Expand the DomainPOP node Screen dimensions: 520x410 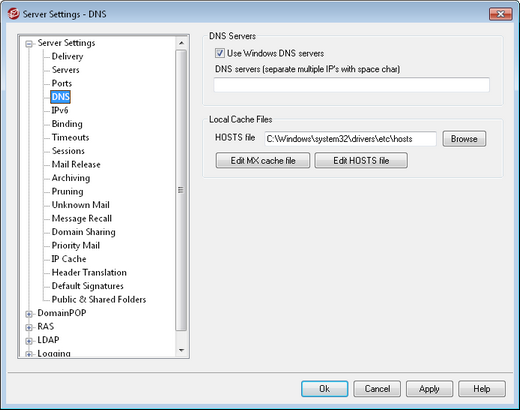pyautogui.click(x=29, y=314)
